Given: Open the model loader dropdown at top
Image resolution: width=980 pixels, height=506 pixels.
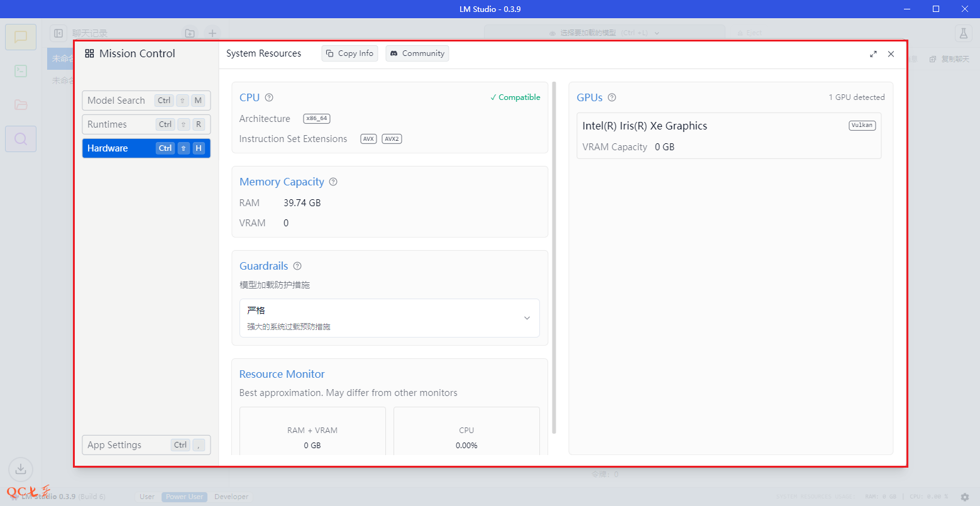Looking at the screenshot, I should (x=603, y=33).
